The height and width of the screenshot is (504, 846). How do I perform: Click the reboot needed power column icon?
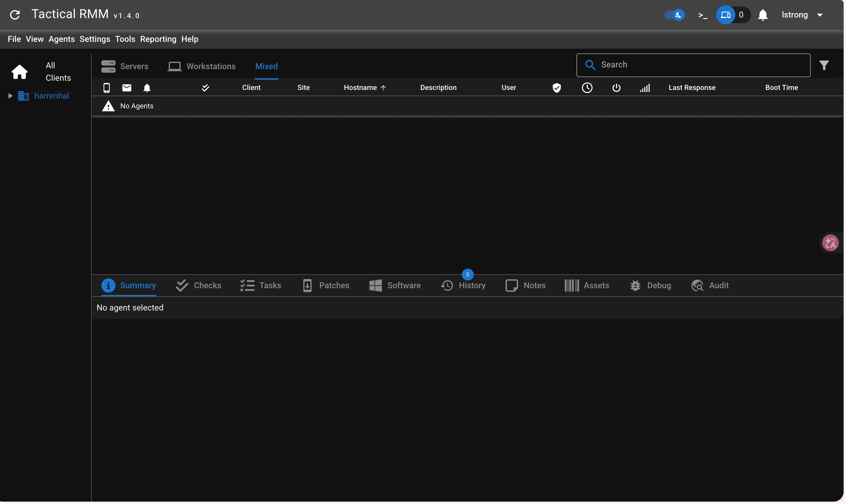pos(617,88)
